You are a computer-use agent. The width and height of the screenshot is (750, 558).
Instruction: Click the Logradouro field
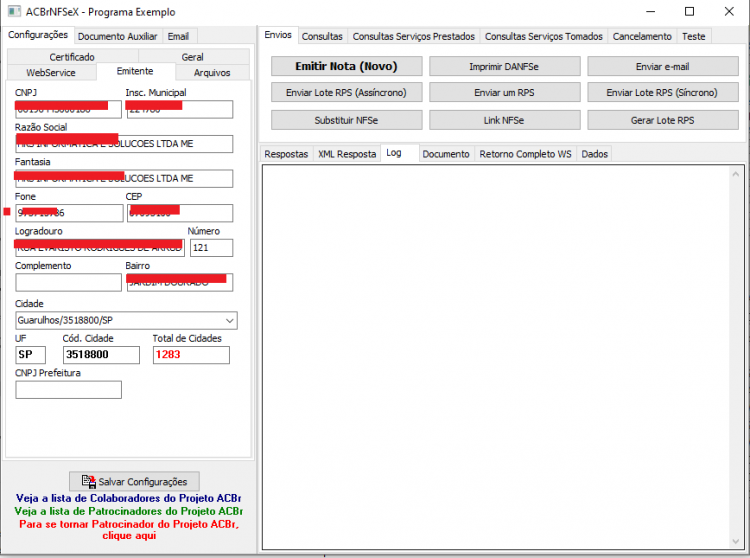coord(100,248)
